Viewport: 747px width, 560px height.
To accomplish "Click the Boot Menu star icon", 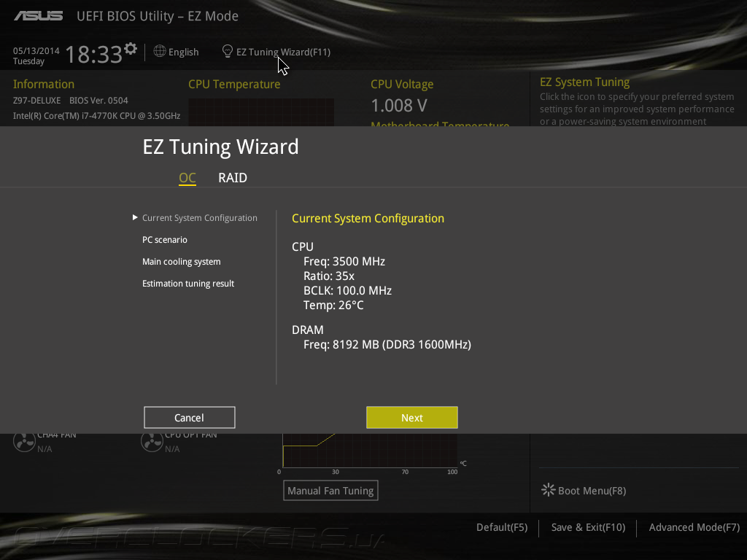I will (x=549, y=490).
